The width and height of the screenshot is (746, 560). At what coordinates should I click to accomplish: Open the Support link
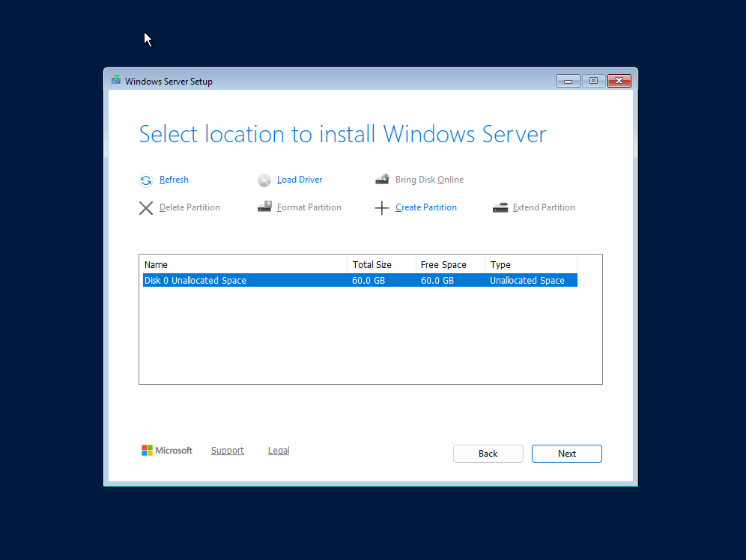[x=228, y=451]
